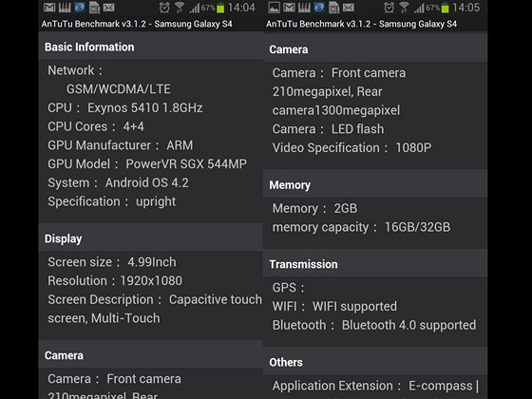This screenshot has height=399, width=532.
Task: Tap the 'Camera : LED flash' row
Action: coord(328,129)
